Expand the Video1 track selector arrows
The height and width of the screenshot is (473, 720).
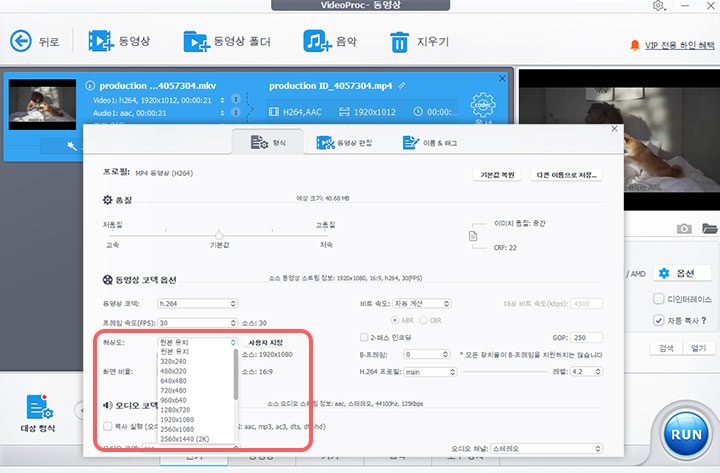pos(222,100)
